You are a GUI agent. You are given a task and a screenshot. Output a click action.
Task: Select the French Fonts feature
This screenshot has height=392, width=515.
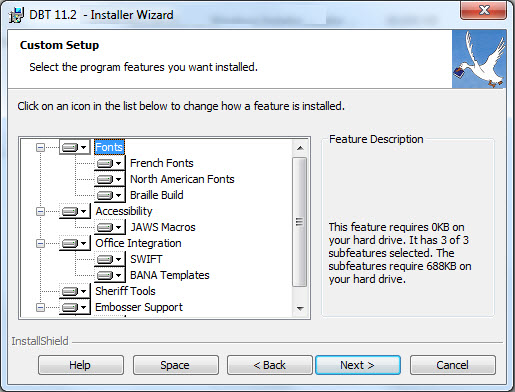[x=162, y=163]
